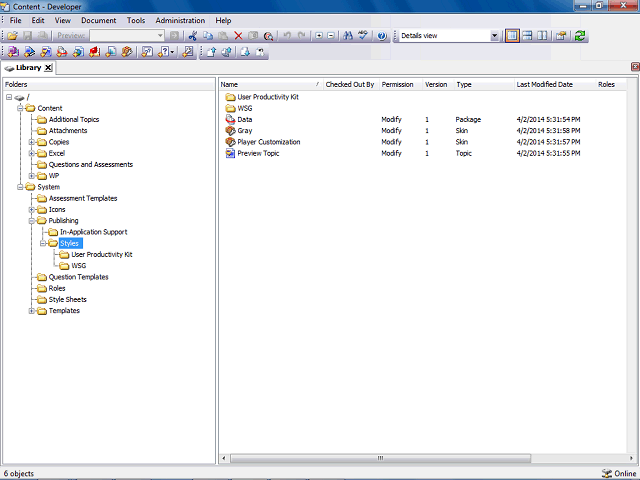The height and width of the screenshot is (480, 640).
Task: Sort by Last Modified Date column header
Action: click(x=555, y=84)
